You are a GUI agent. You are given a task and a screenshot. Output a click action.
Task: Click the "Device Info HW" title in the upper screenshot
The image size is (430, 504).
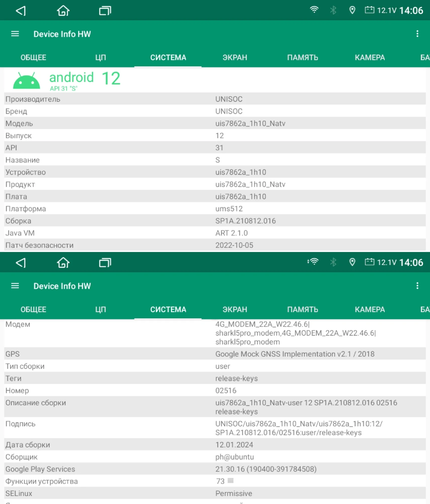62,34
